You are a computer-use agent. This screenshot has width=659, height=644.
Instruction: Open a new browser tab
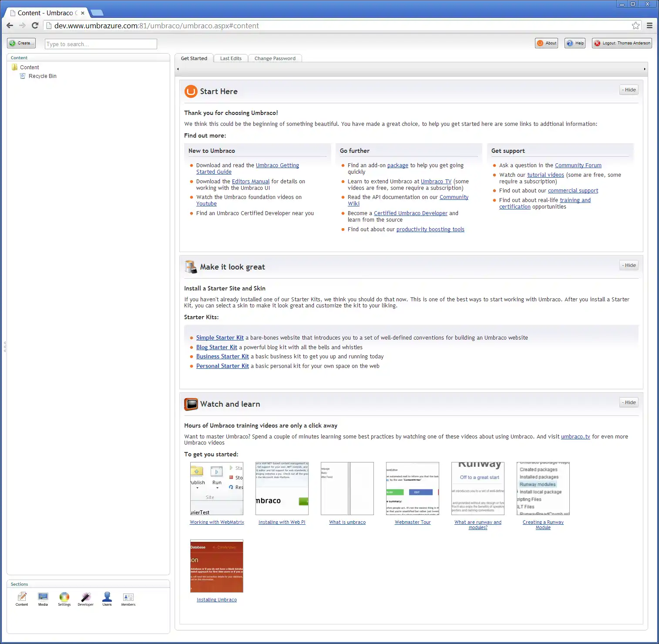(97, 13)
